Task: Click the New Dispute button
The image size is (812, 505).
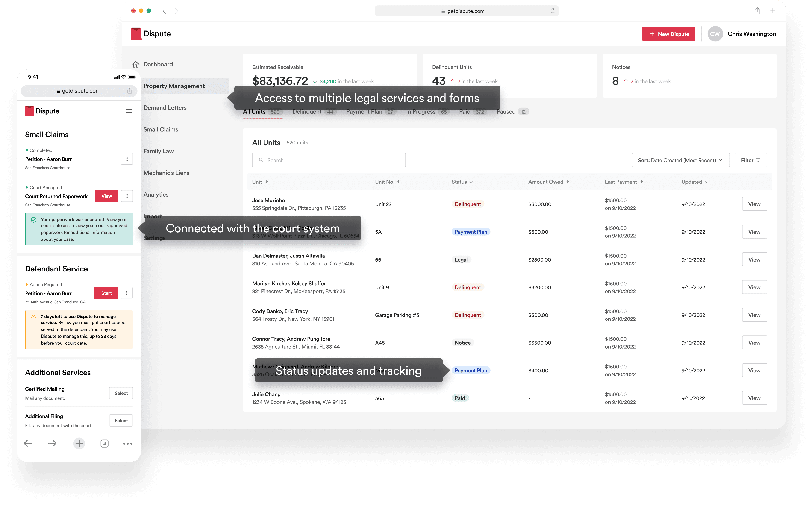Action: 669,34
